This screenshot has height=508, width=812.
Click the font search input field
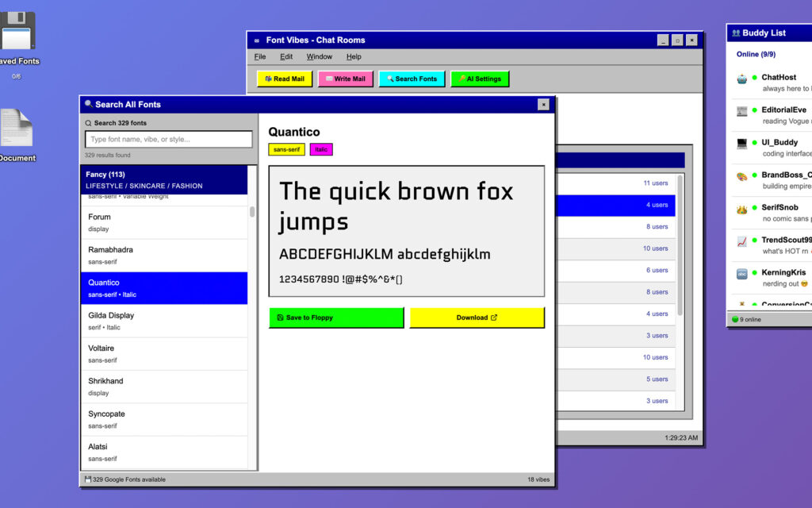tap(168, 140)
